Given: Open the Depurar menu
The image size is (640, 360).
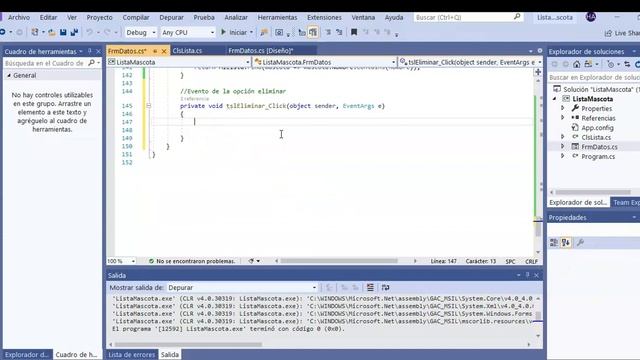Looking at the screenshot, I should pos(171,17).
